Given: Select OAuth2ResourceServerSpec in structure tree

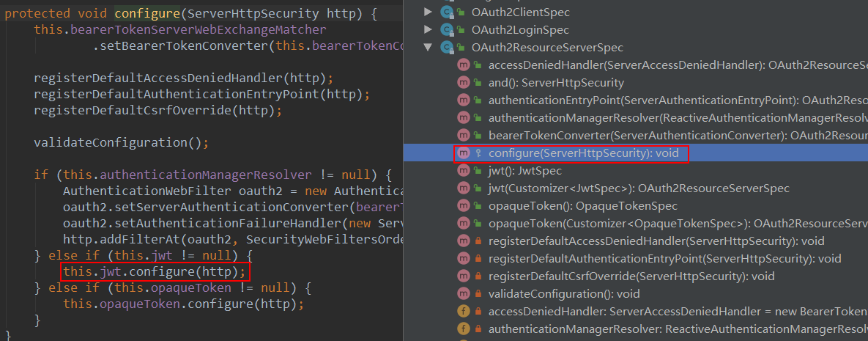Looking at the screenshot, I should tap(547, 47).
